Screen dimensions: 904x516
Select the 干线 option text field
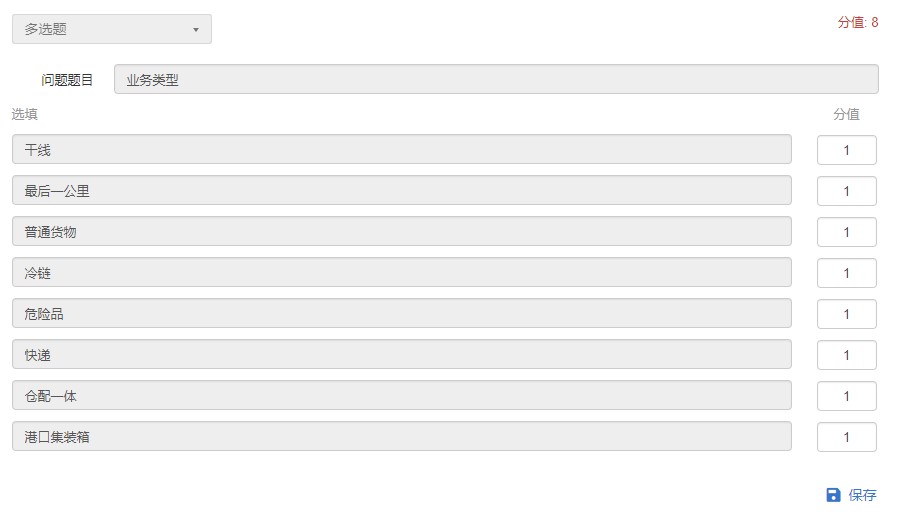(x=401, y=150)
